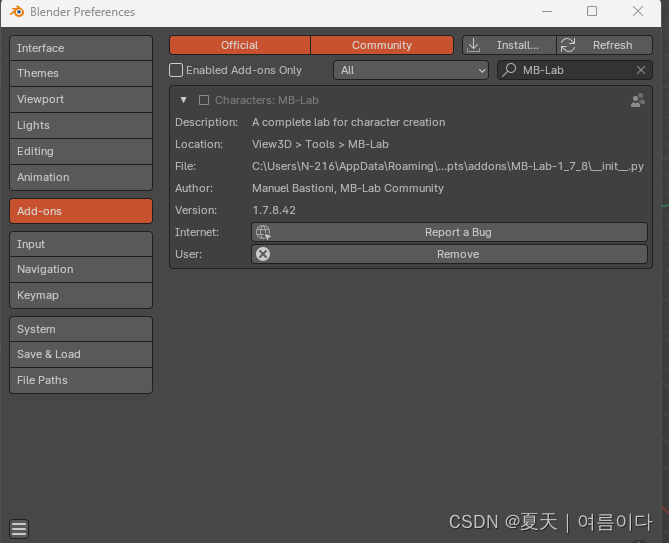The height and width of the screenshot is (543, 669).
Task: Click the Install download arrow icon
Action: (x=474, y=45)
